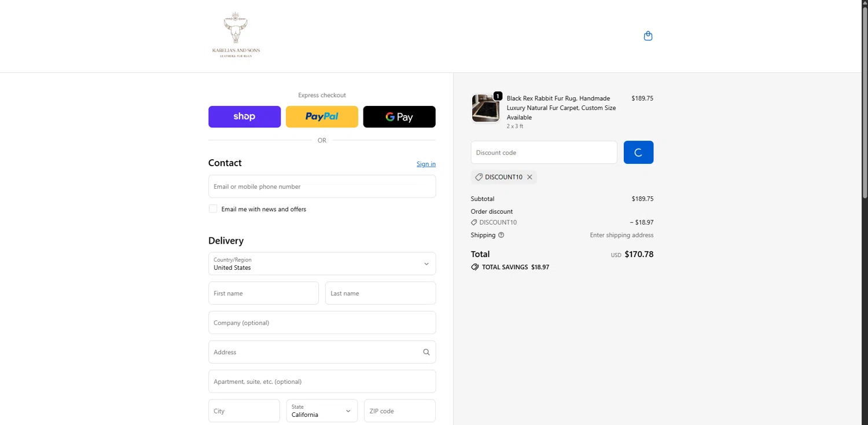Focus the City field
This screenshot has width=868, height=425.
(244, 411)
